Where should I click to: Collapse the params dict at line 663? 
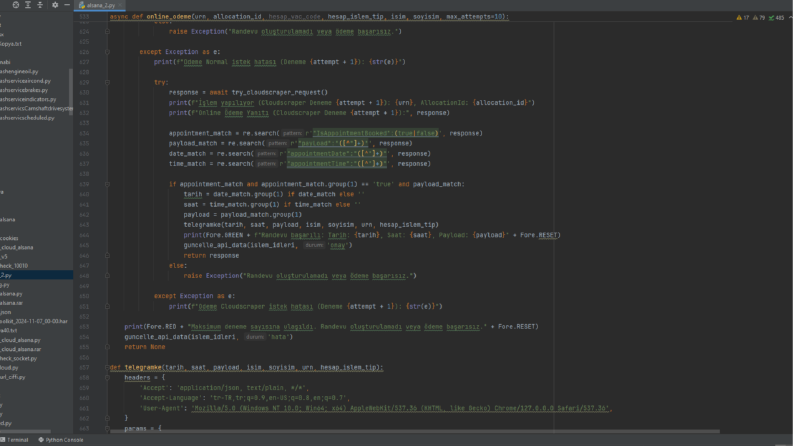pos(107,428)
